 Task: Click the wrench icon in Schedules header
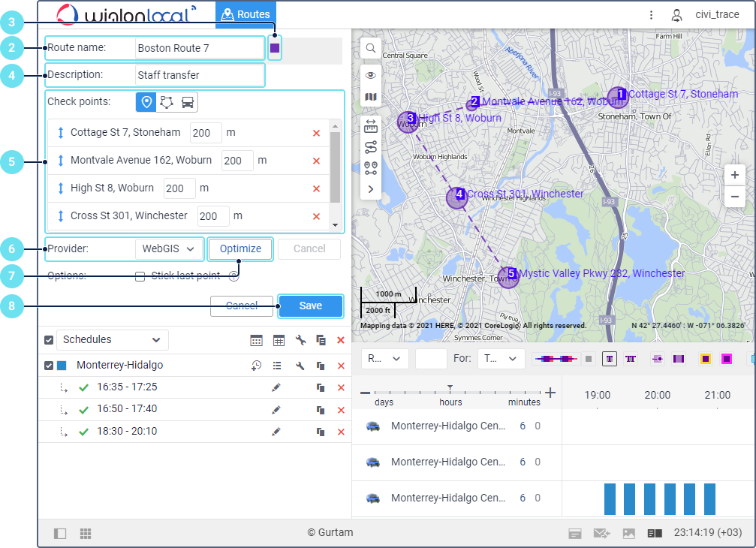[x=300, y=340]
